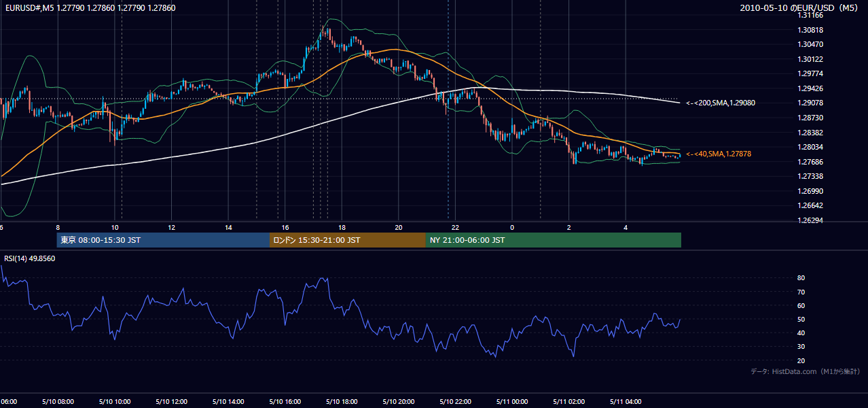Viewport: 868px width, 408px height.
Task: Click hour label 14 under price chart
Action: pos(228,227)
